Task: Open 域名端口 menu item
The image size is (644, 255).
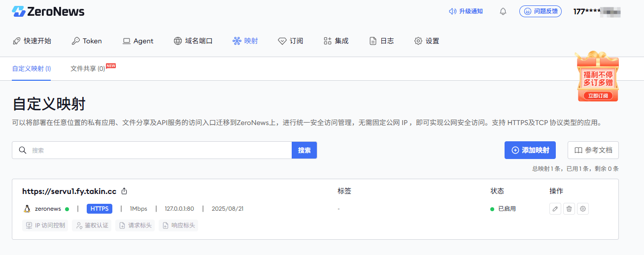Action: point(193,41)
